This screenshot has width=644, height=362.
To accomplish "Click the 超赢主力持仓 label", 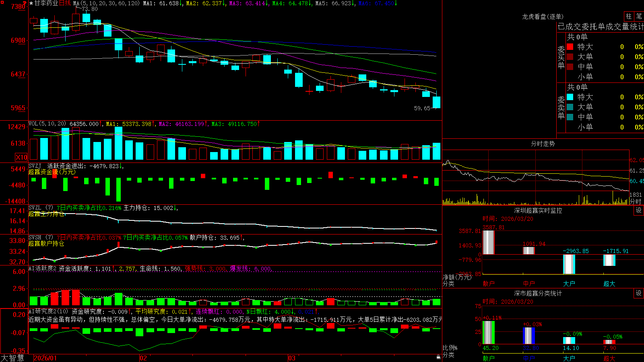I will (46, 214).
